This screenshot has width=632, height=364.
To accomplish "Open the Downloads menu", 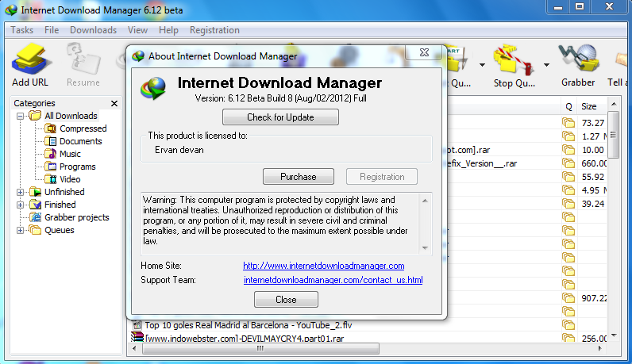I will [x=93, y=30].
